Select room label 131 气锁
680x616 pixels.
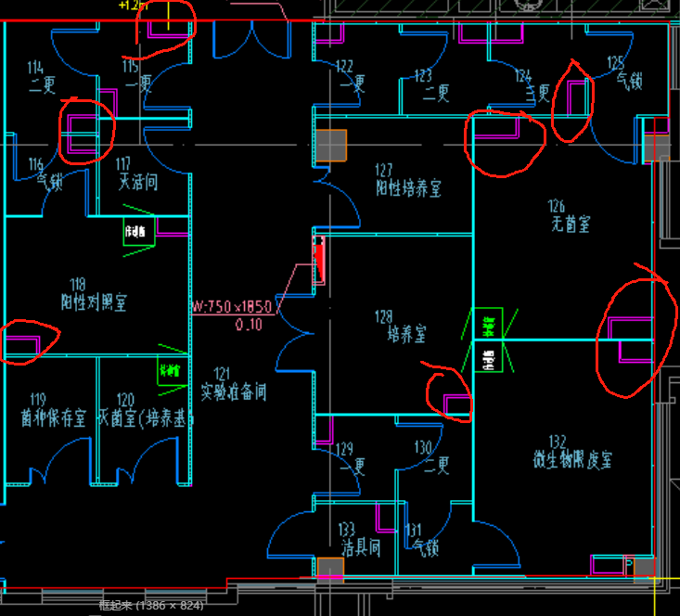coord(421,541)
